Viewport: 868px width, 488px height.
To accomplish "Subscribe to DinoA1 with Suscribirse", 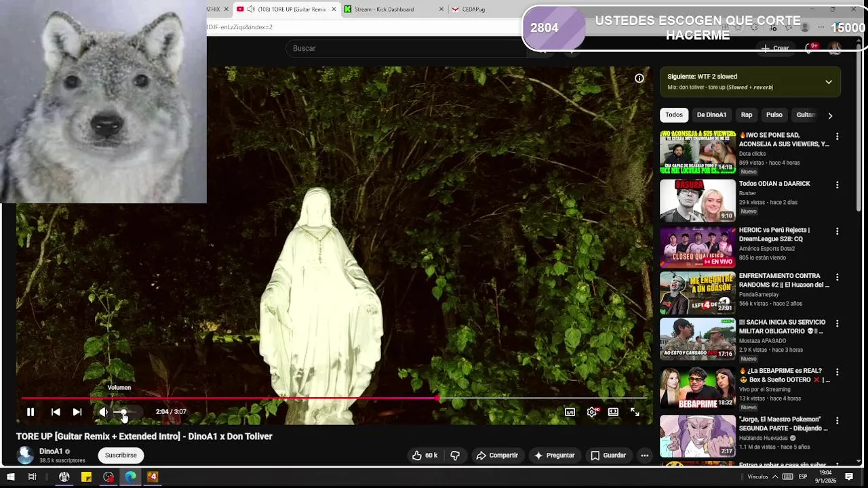I will (121, 455).
